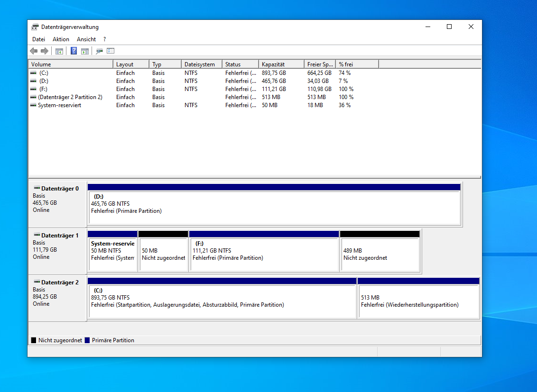Select the (C:) 893,75 GB NTFS partition block

point(222,298)
